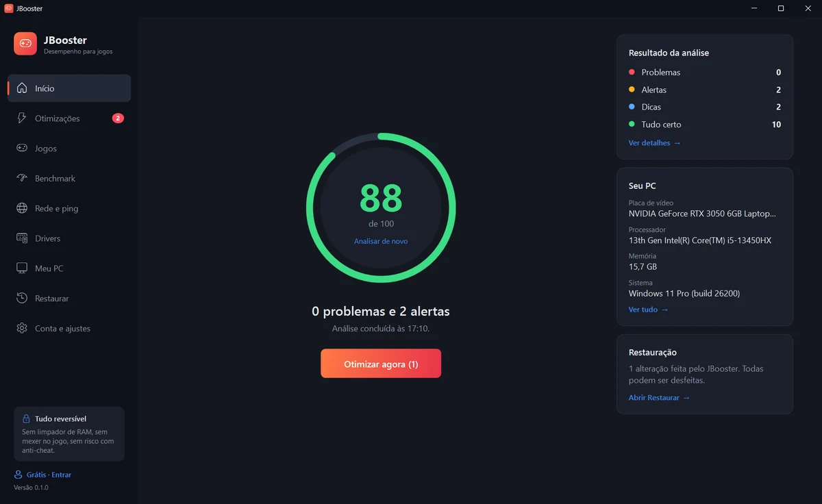Open Conta e ajustes menu label
Image resolution: width=822 pixels, height=504 pixels.
click(x=63, y=329)
